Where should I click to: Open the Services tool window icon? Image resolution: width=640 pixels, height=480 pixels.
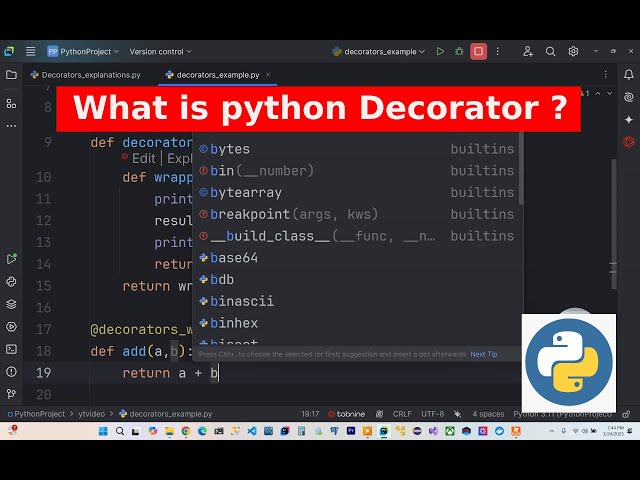tap(11, 327)
